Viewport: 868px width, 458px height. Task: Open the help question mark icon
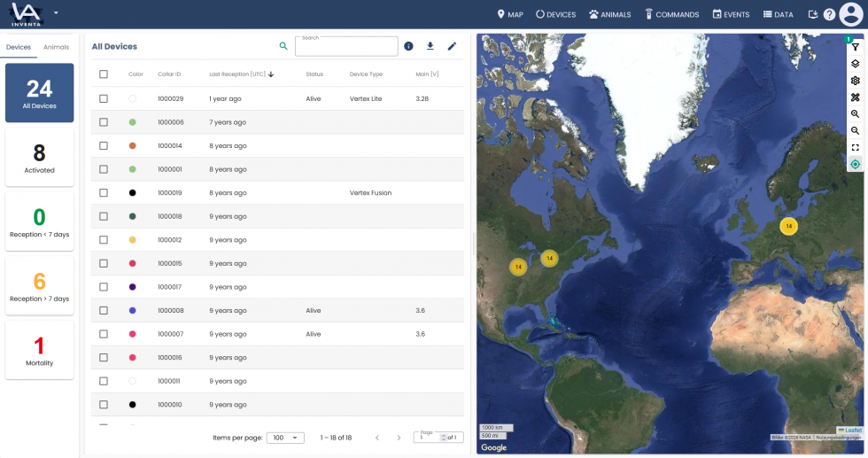tap(829, 15)
